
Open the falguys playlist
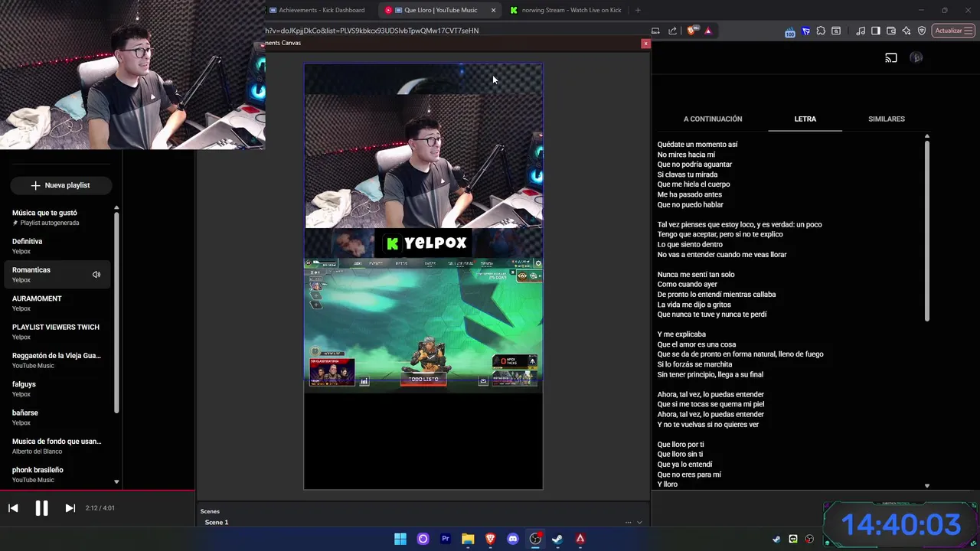tap(57, 389)
